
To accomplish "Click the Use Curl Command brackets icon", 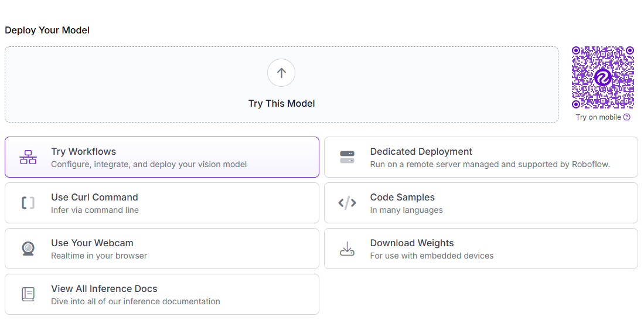I will click(28, 203).
